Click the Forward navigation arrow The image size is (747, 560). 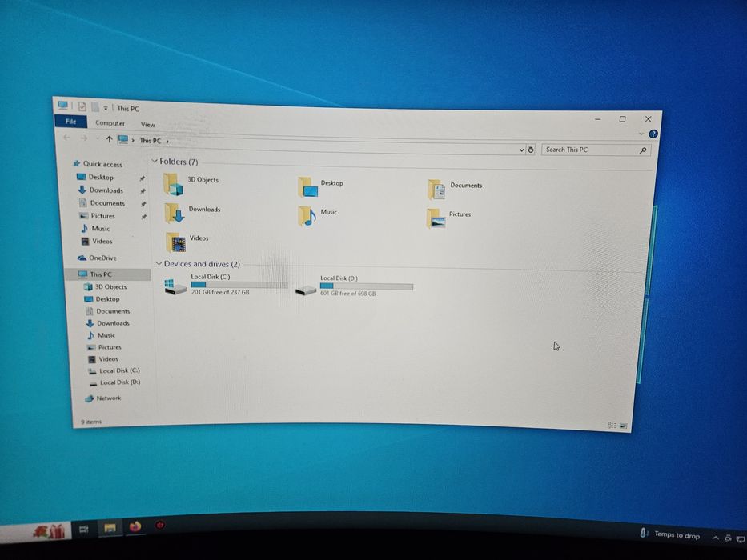pos(84,138)
